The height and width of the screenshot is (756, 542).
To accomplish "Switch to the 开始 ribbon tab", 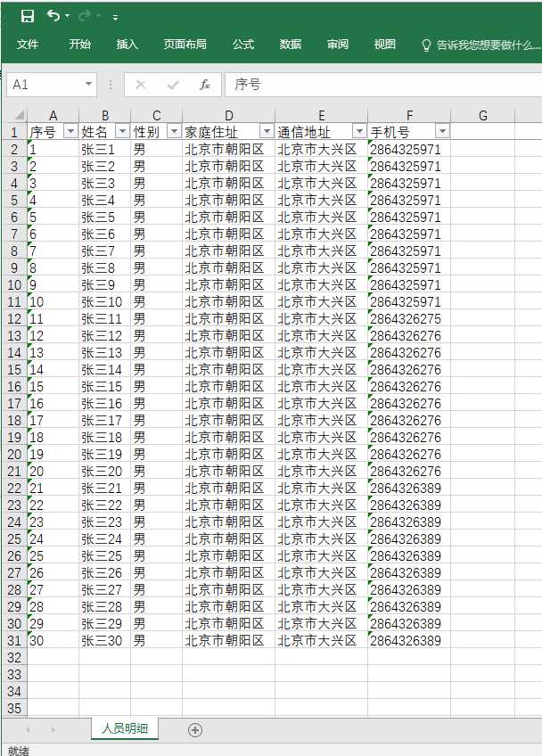I will tap(79, 45).
